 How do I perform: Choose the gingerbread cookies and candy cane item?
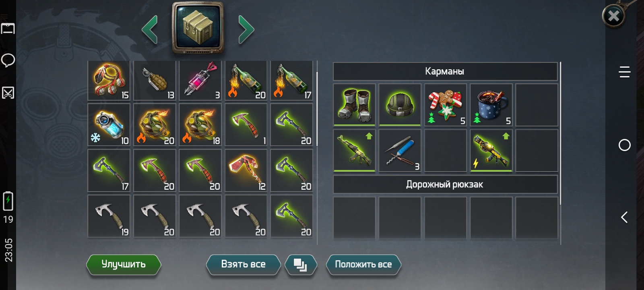[x=446, y=105]
